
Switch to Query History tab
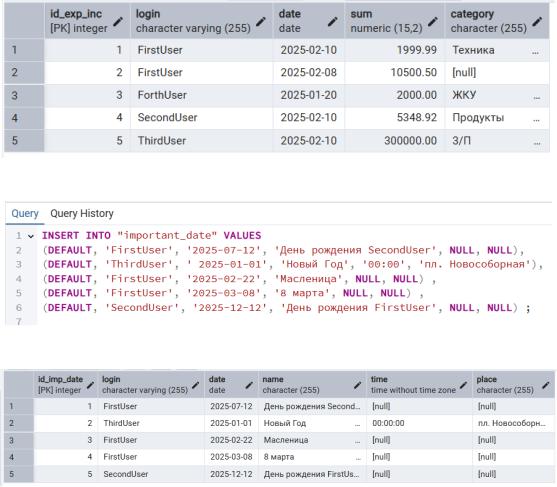pyautogui.click(x=82, y=213)
